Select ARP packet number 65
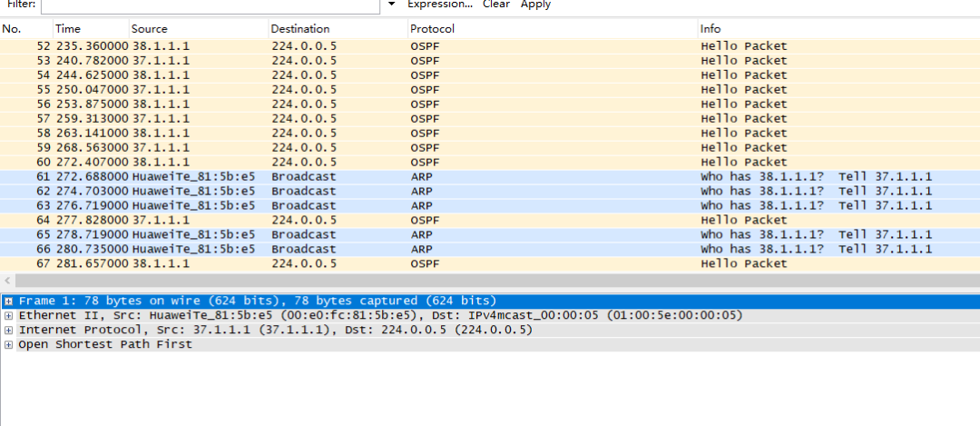 tap(490, 234)
